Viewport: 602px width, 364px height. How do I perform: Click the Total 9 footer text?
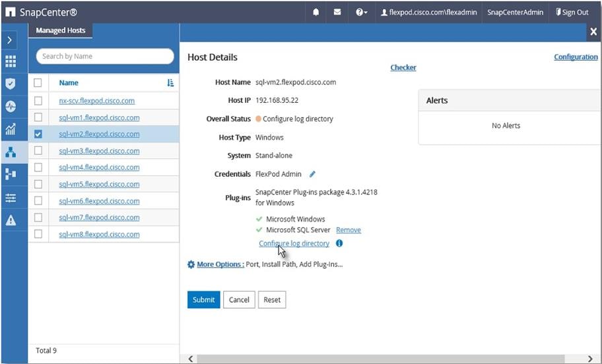point(46,351)
